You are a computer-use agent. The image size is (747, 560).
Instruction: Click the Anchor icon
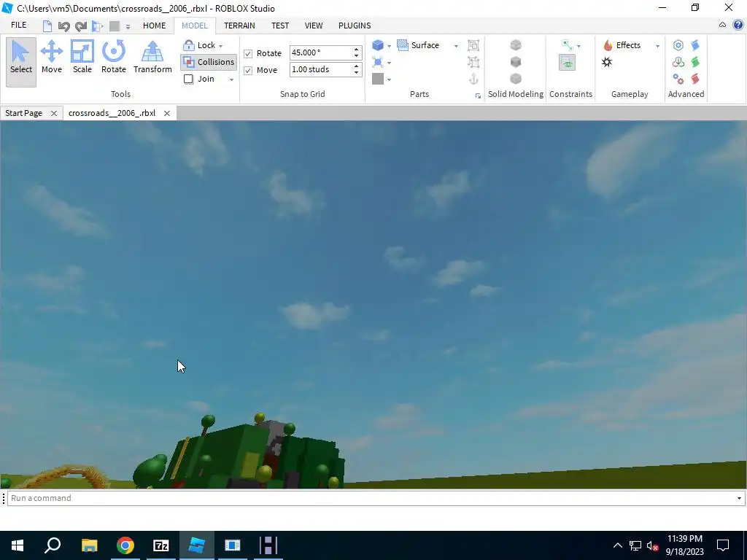473,79
